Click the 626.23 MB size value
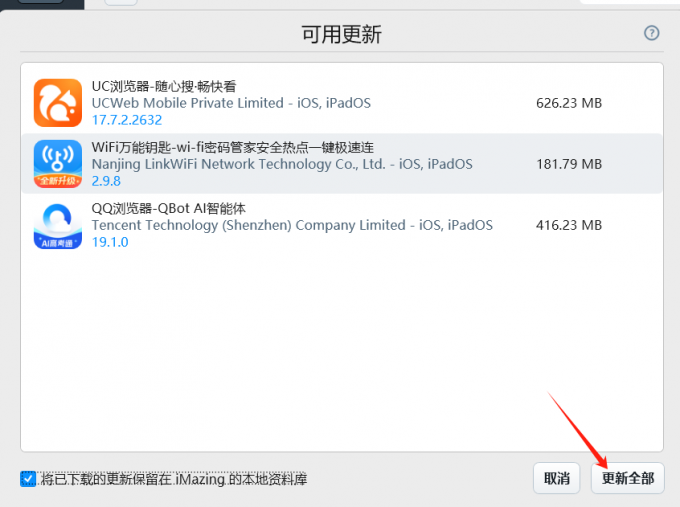Viewport: 680px width, 507px height. [x=569, y=103]
